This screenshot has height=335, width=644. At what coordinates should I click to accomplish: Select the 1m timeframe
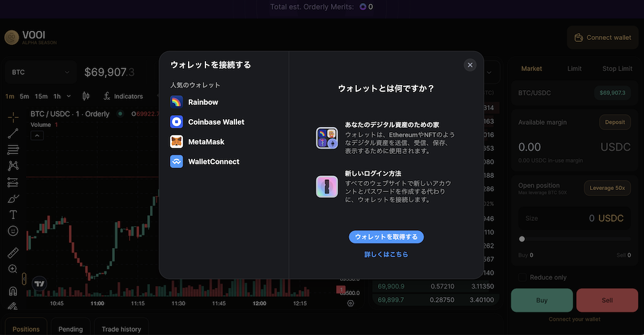10,96
